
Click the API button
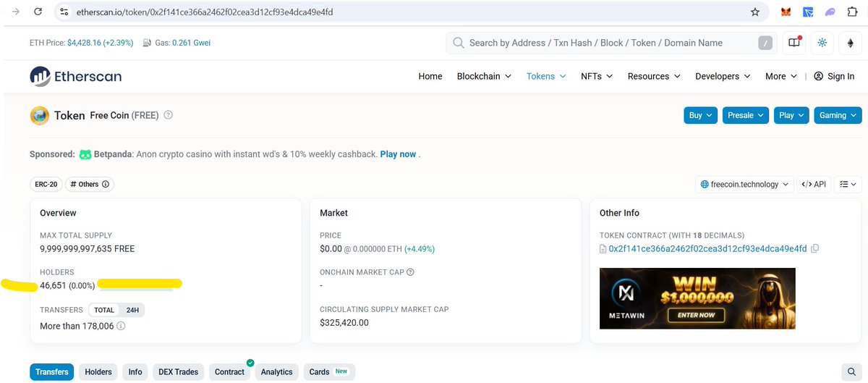[814, 185]
